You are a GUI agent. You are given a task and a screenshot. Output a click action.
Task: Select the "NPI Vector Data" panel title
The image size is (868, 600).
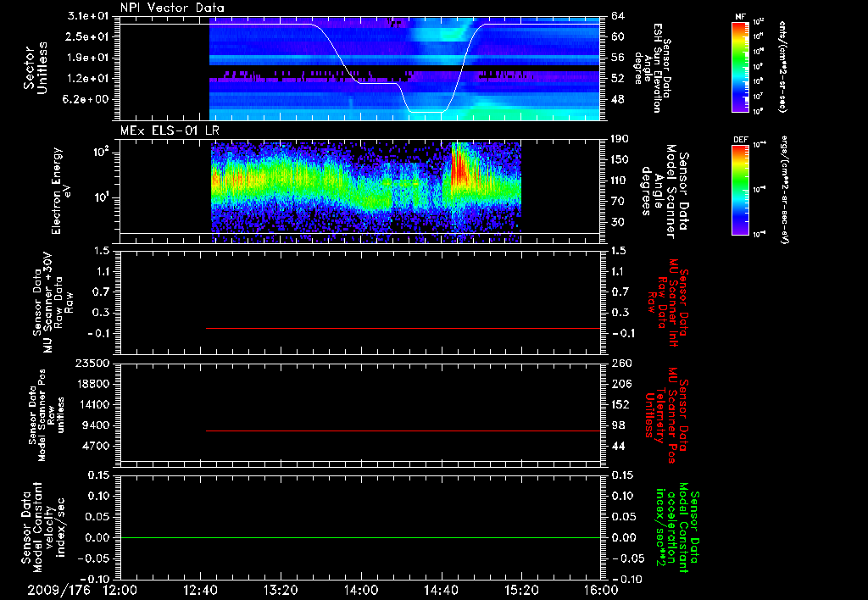172,8
